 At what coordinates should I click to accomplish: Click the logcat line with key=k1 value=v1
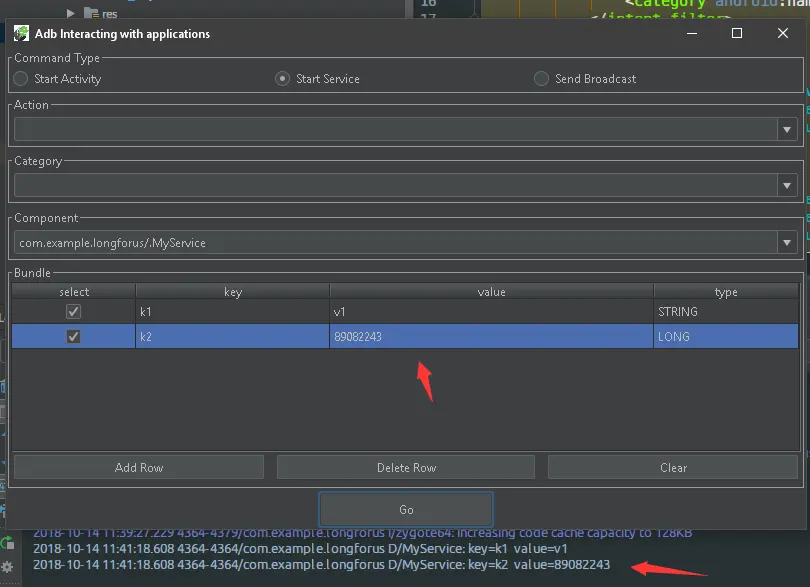tap(300, 548)
